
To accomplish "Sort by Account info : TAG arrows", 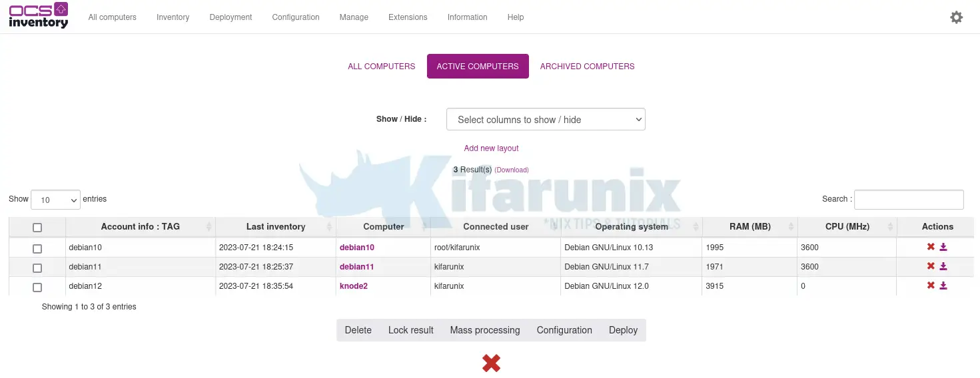I will pos(209,227).
